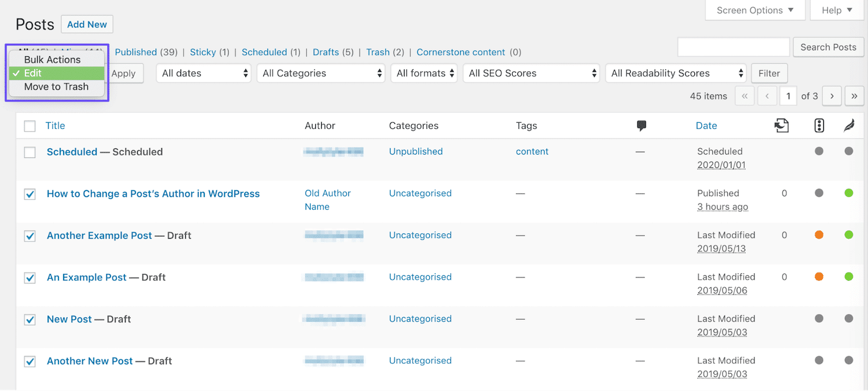Click the outgoing internal links column icon
The image size is (868, 391).
tap(782, 126)
